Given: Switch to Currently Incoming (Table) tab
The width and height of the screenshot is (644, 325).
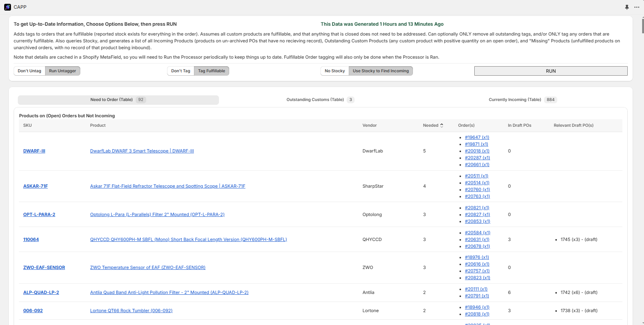Looking at the screenshot, I should tap(522, 100).
